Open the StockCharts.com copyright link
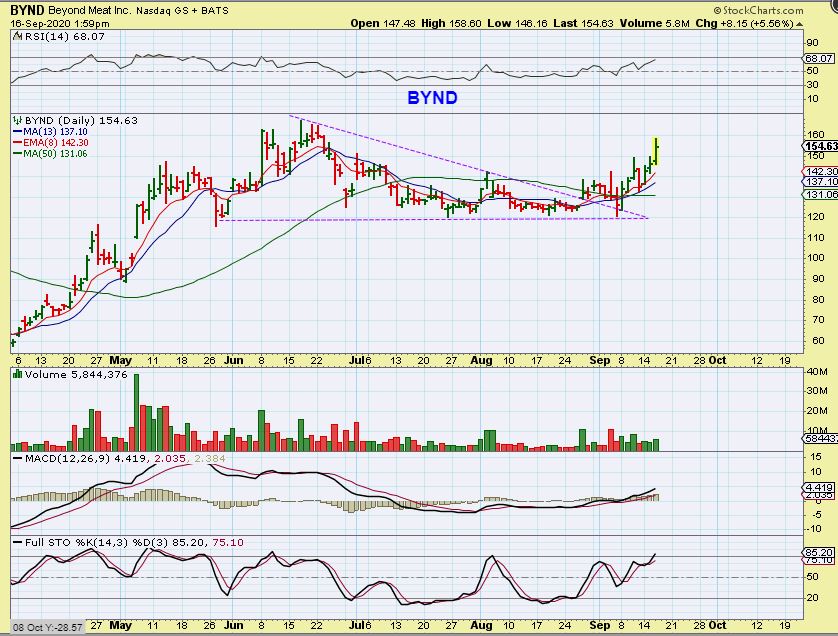Screen dimensions: 838x636 pos(758,10)
